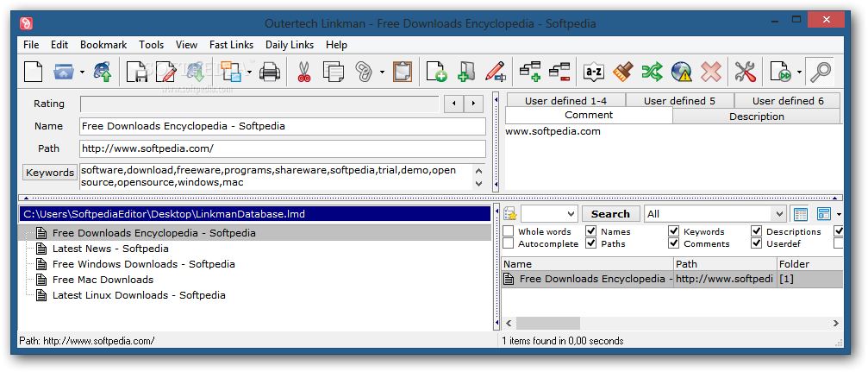Click the folder-with-green-plus Add folder icon
This screenshot has height=372, width=868.
point(466,72)
